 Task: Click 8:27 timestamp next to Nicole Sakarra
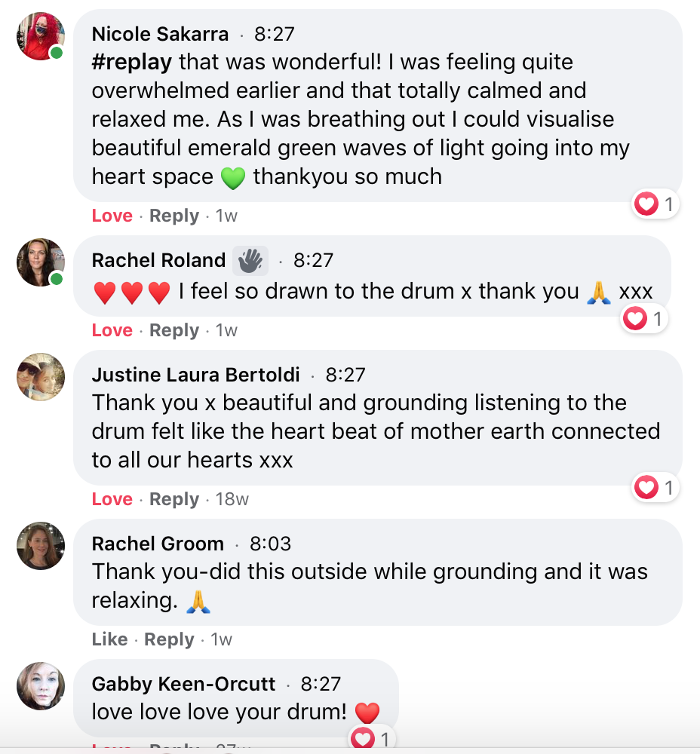click(x=274, y=34)
